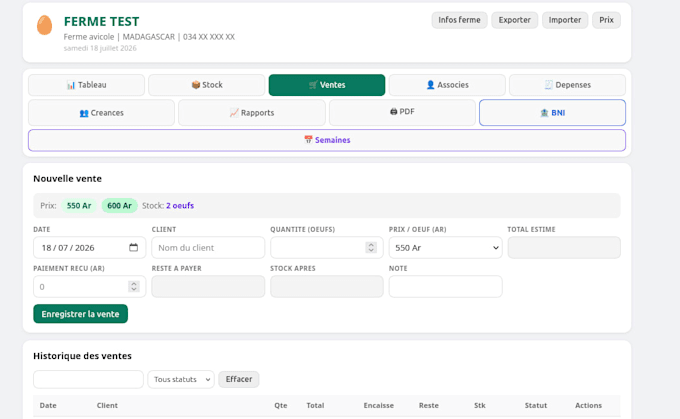The height and width of the screenshot is (419, 680).
Task: Switch to the Stock tab
Action: point(206,85)
